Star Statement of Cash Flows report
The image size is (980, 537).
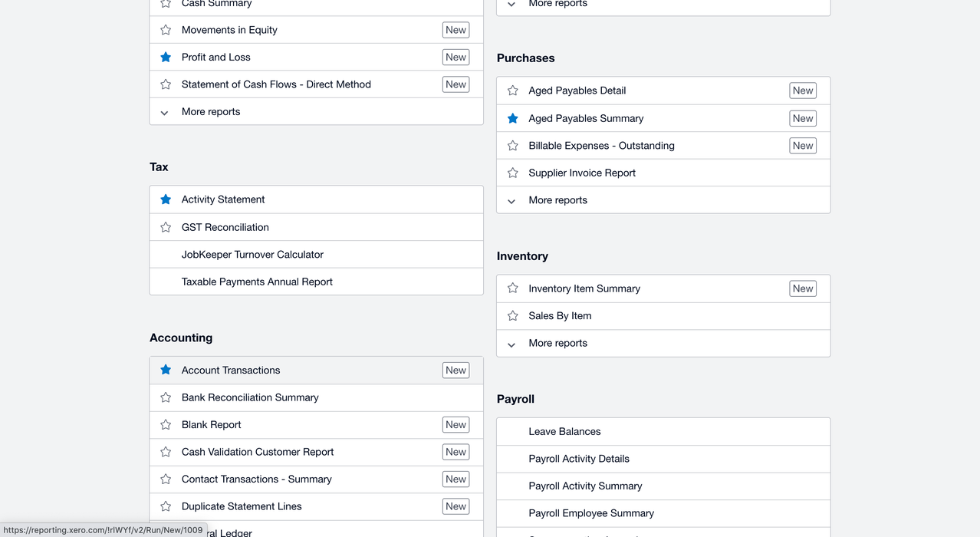click(166, 84)
